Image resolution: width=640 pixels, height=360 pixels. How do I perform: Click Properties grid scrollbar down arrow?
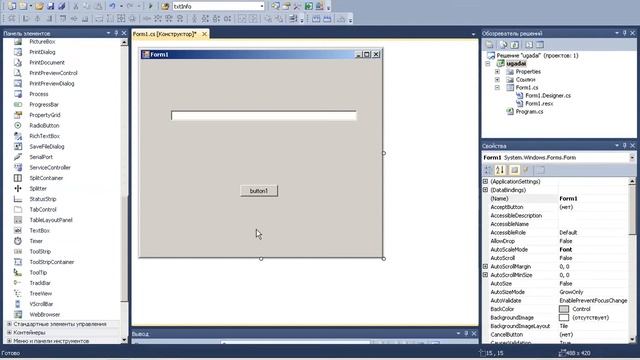click(x=632, y=340)
